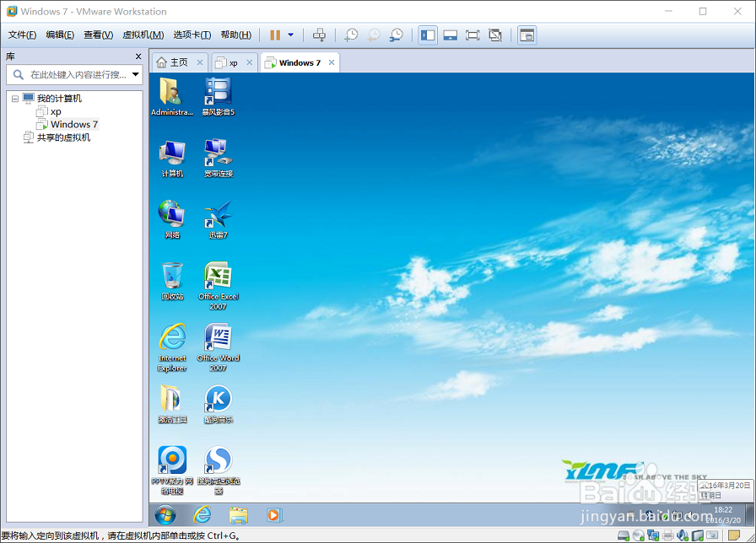Select the PPTV聚力 网络电视 shortcut
756x543 pixels.
[x=172, y=470]
